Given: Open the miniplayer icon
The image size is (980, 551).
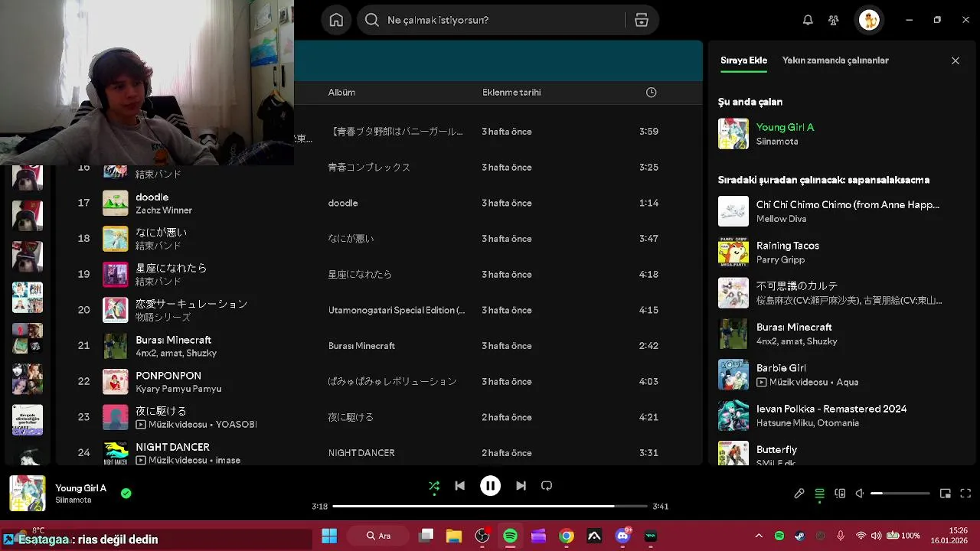Looking at the screenshot, I should [946, 494].
